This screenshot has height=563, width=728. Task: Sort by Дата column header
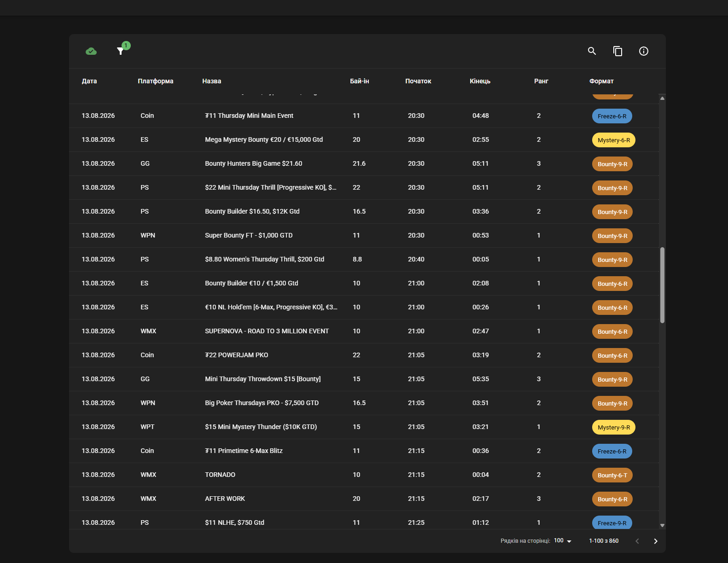tap(89, 81)
